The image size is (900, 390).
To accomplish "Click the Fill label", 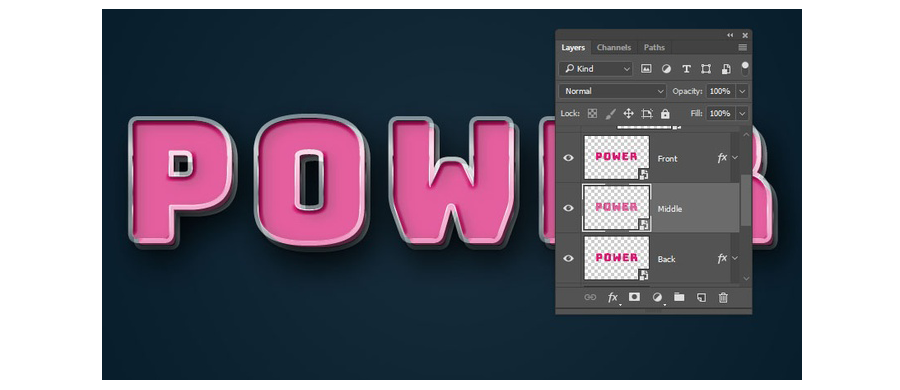I will pos(696,114).
